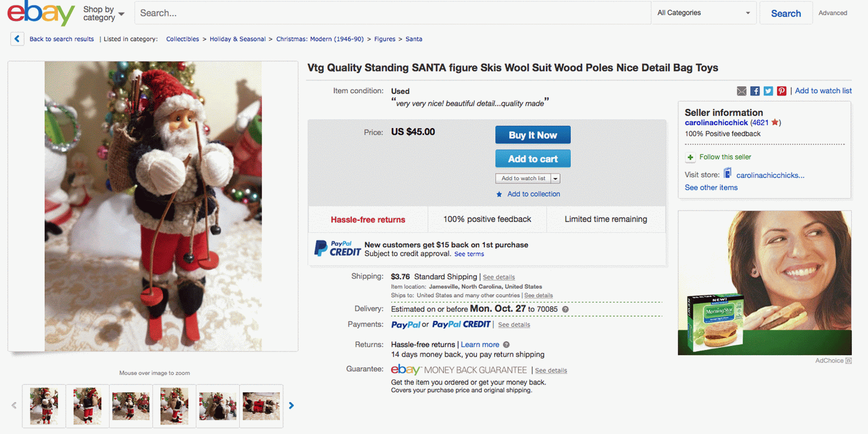Share listing on Facebook

755,91
